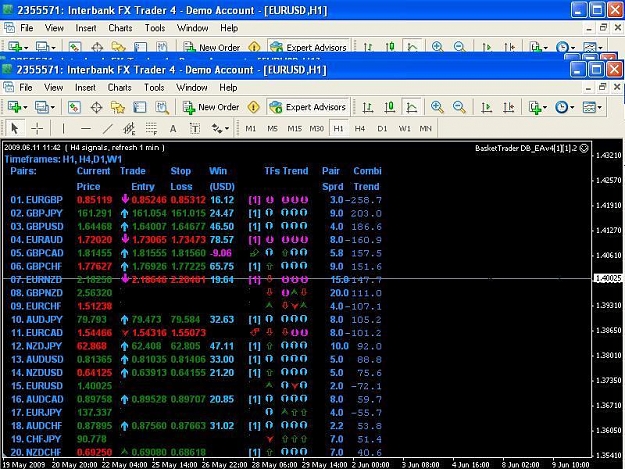Screen dimensions: 625x469
Task: Toggle Bar Chart mode in front window
Action: (x=368, y=107)
